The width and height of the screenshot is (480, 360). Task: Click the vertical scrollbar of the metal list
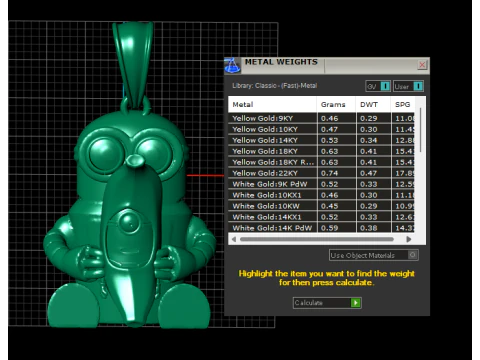(x=420, y=130)
